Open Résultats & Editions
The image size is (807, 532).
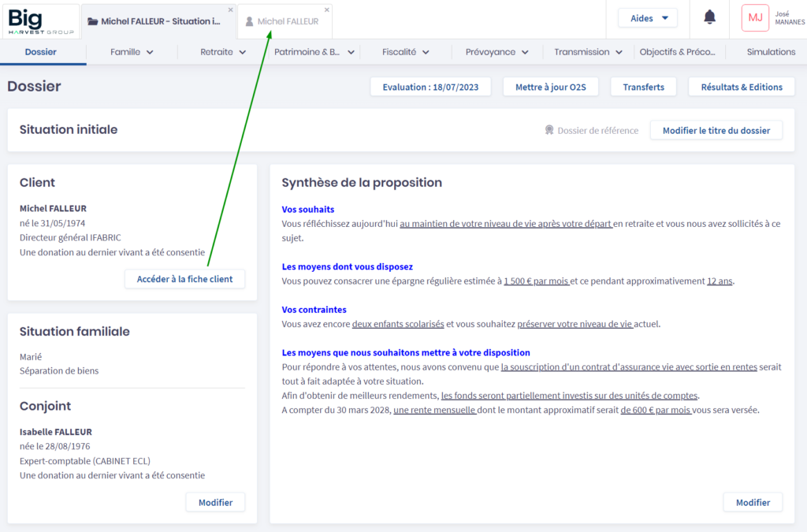click(741, 87)
